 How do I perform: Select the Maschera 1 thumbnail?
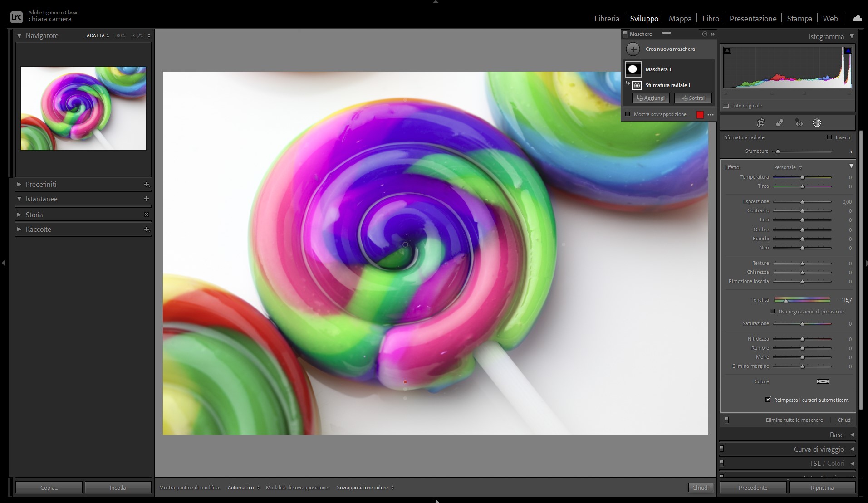pos(633,69)
